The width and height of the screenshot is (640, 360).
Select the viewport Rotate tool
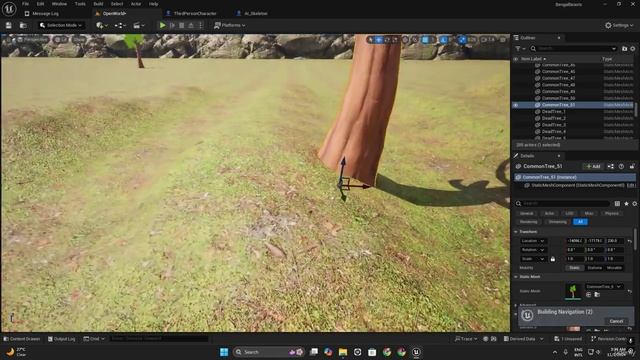pyautogui.click(x=387, y=40)
